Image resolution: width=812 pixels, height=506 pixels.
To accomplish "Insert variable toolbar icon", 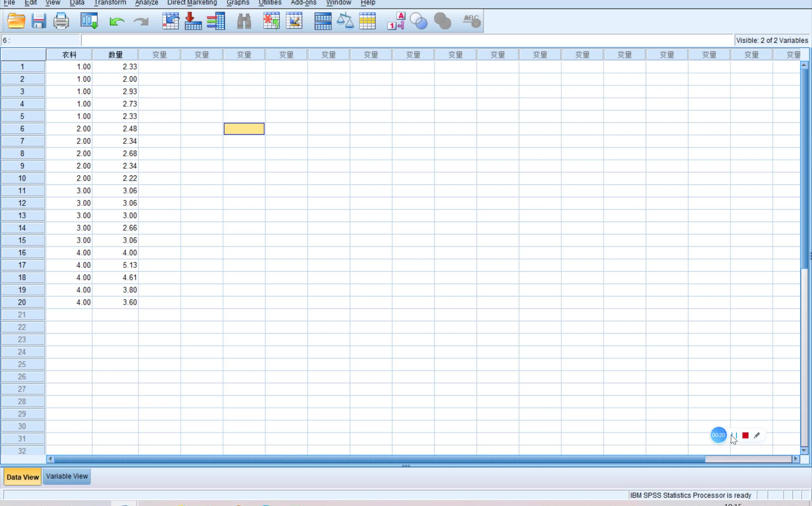I will pyautogui.click(x=294, y=21).
